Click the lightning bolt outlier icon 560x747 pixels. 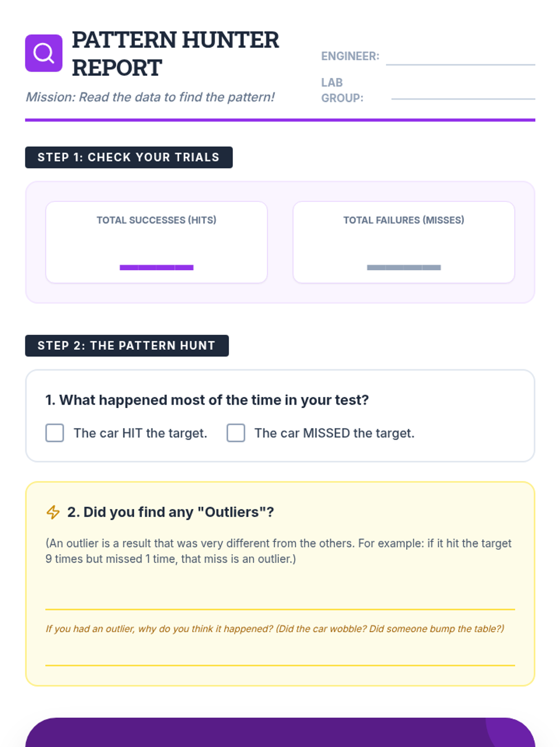tap(53, 512)
